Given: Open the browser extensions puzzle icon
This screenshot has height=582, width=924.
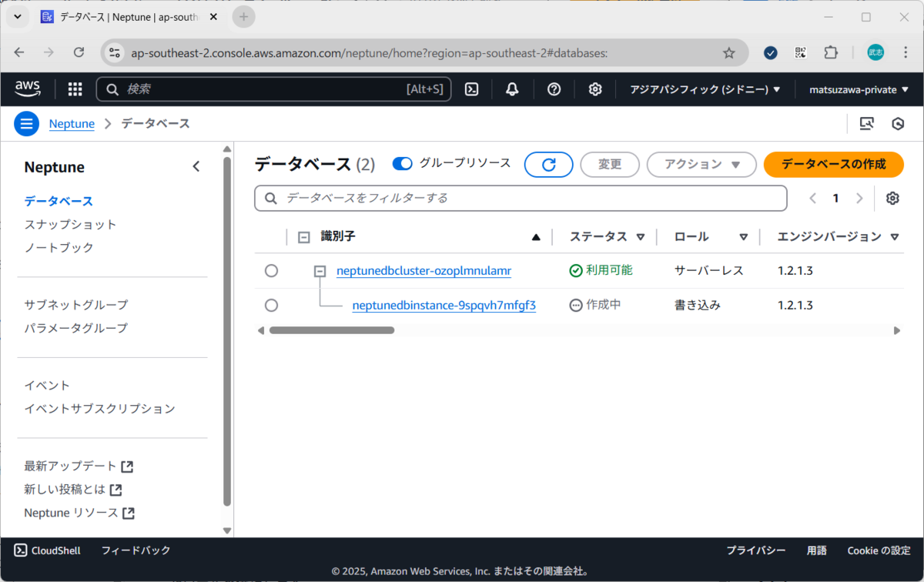Looking at the screenshot, I should pos(830,52).
